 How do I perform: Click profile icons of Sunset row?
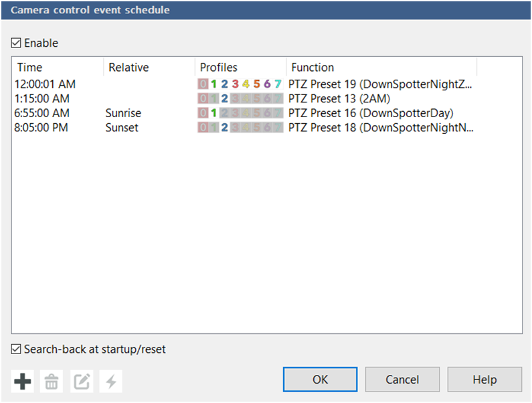pos(240,128)
